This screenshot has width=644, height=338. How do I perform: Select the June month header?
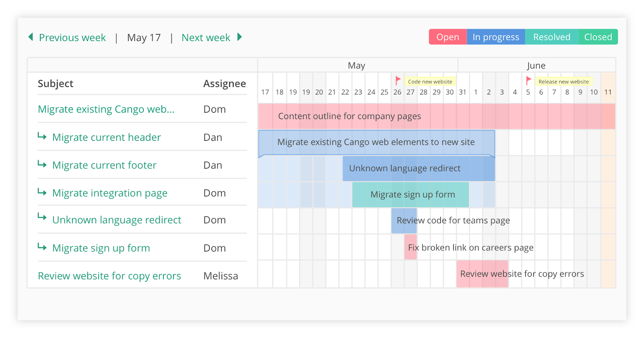537,65
